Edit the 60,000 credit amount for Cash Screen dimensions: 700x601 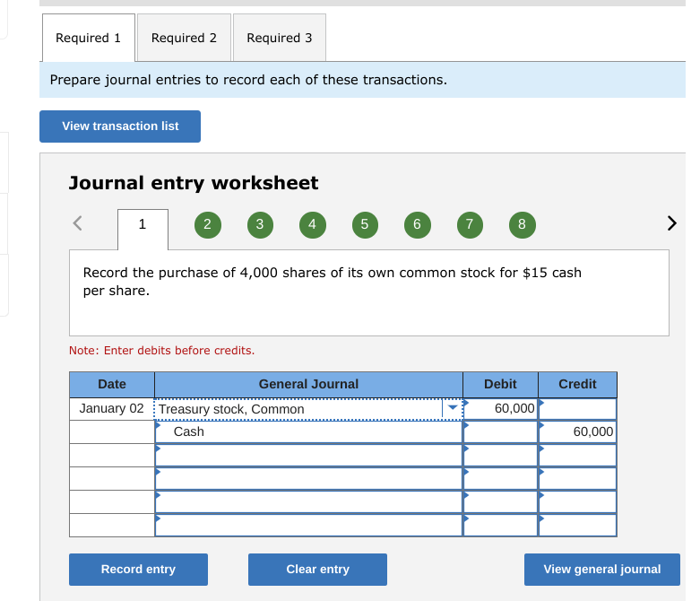tap(578, 431)
